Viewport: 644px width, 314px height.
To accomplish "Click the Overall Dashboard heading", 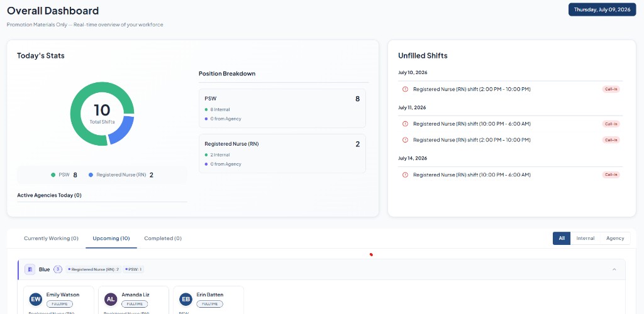I will coord(53,11).
